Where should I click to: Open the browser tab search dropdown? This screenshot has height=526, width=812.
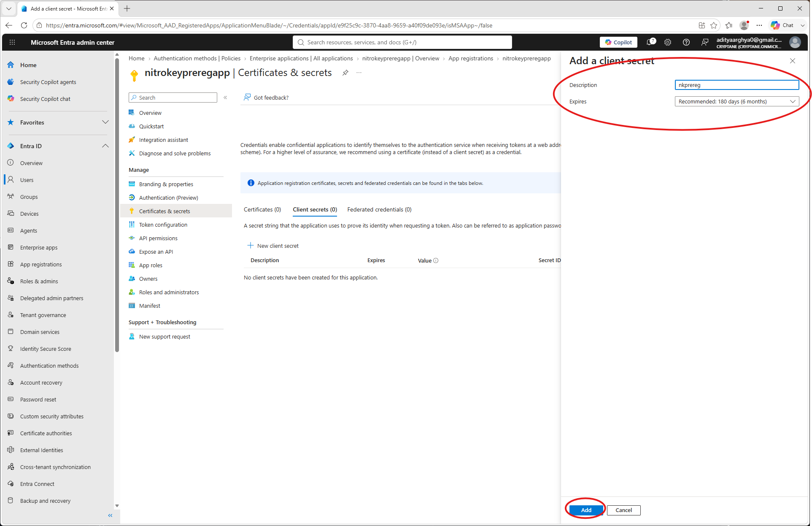pyautogui.click(x=9, y=8)
